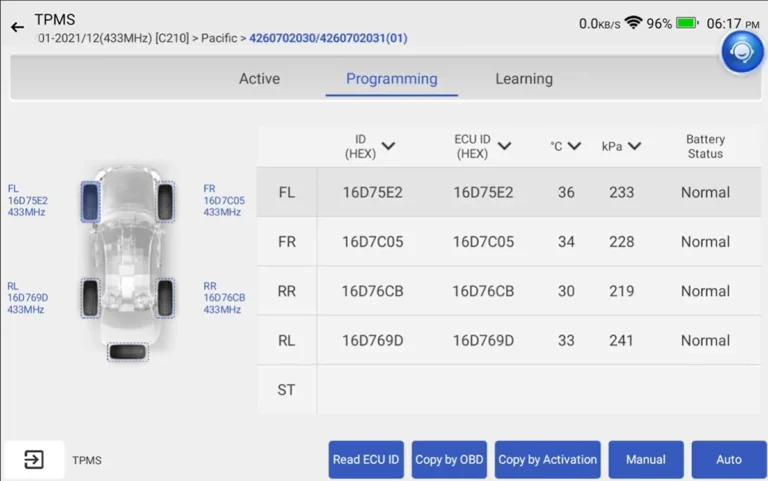The height and width of the screenshot is (481, 768).
Task: Click the Auto button
Action: (729, 459)
